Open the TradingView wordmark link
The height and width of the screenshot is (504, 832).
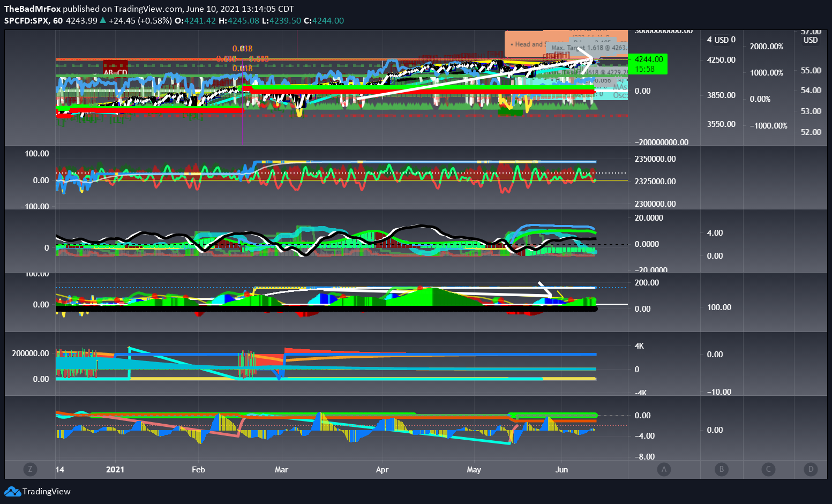(47, 491)
